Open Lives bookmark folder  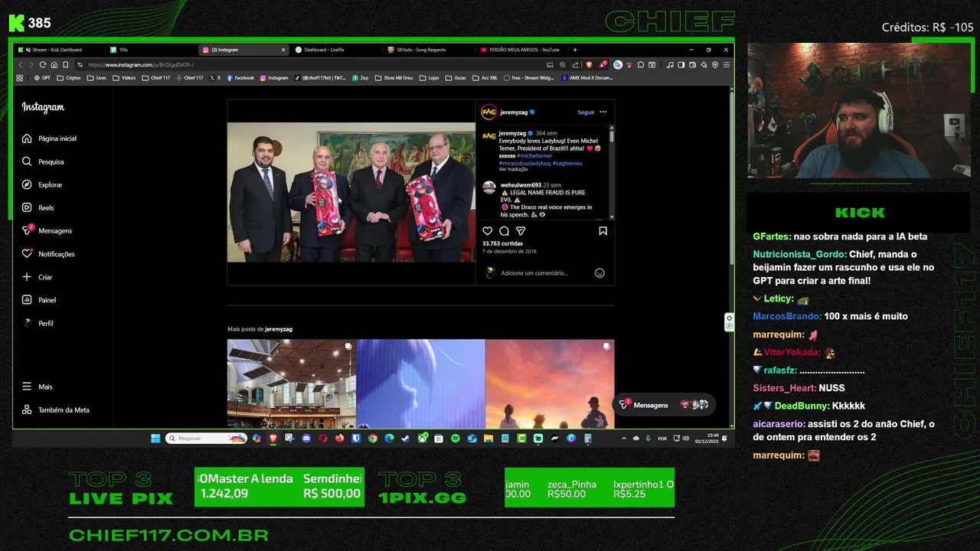click(x=96, y=78)
